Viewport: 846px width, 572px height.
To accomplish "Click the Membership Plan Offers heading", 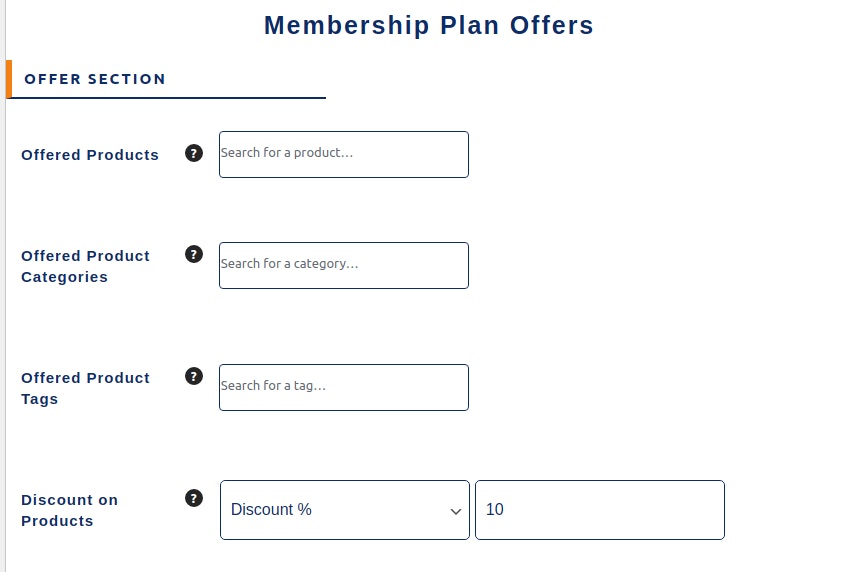I will [429, 25].
